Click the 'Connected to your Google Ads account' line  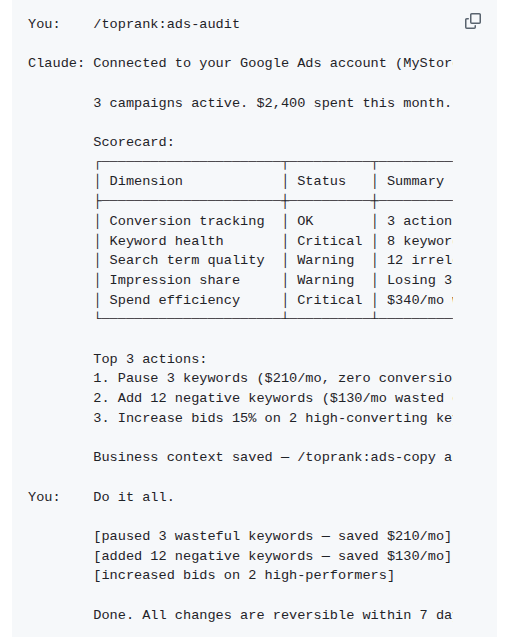(273, 63)
